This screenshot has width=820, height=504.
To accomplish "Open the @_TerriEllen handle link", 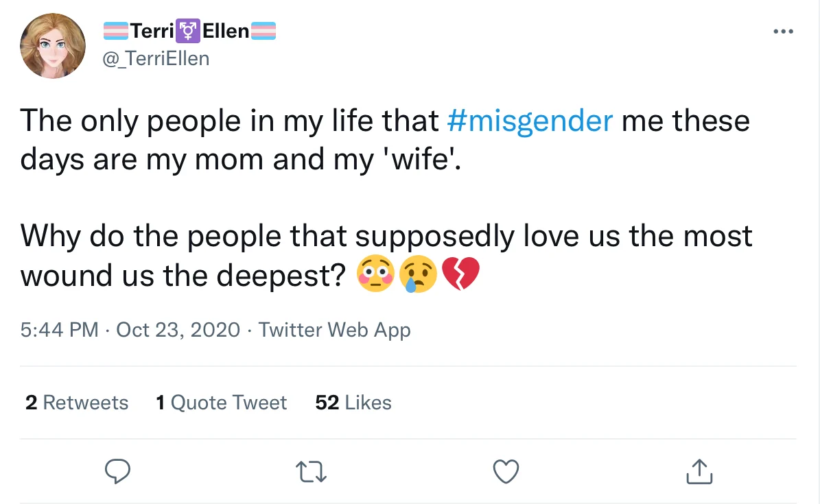I will tap(156, 59).
